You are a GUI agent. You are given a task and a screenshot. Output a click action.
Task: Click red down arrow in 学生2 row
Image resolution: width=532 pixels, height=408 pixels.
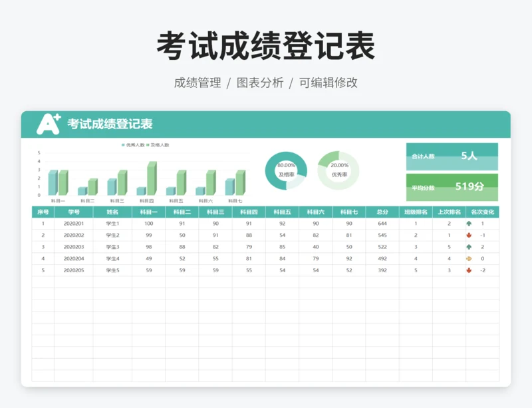pos(469,235)
